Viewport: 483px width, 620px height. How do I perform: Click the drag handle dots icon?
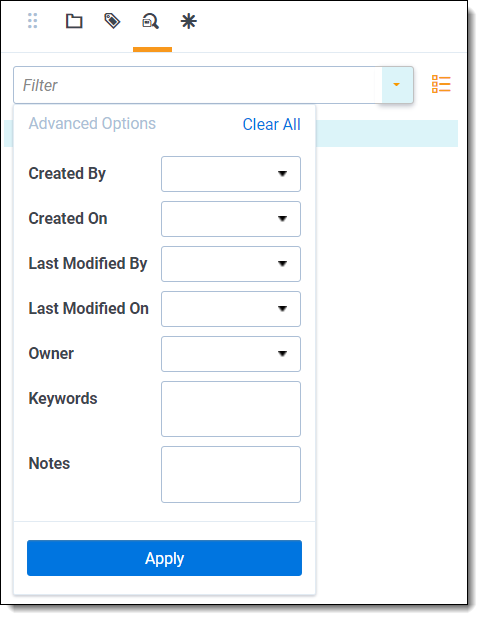33,21
